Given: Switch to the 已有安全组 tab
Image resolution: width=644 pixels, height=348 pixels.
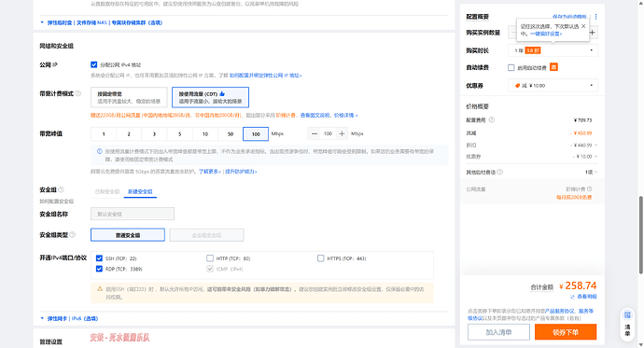Looking at the screenshot, I should point(107,191).
